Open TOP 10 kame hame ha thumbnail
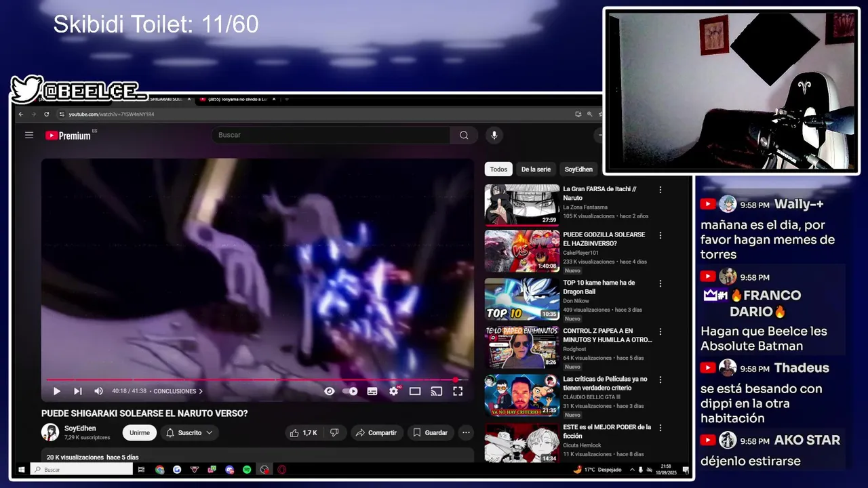 coord(522,300)
